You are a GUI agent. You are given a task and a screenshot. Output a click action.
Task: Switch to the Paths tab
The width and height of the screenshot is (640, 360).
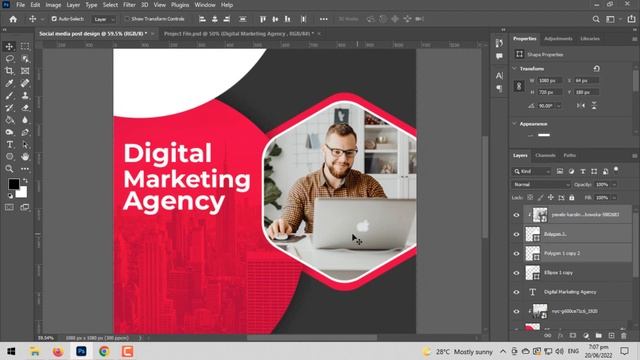(569, 156)
